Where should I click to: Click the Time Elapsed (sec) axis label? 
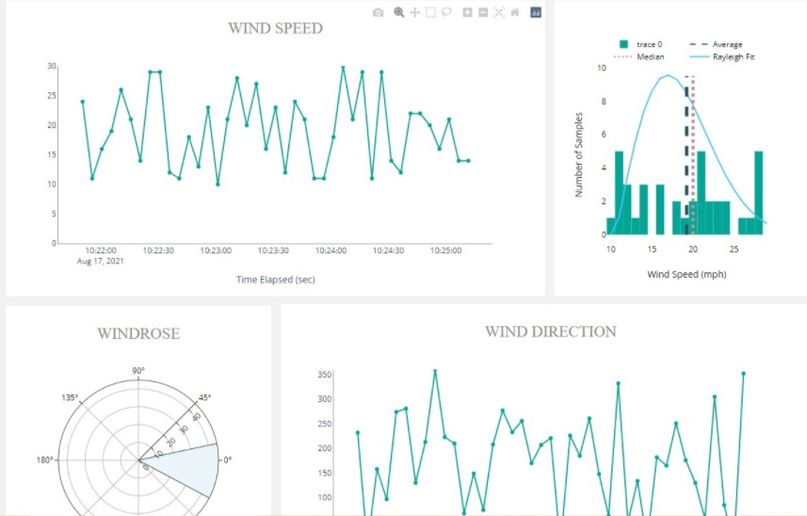tap(275, 280)
